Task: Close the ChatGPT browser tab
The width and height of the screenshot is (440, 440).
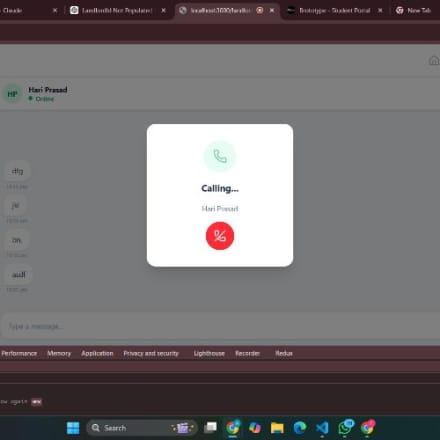Action: coord(163,10)
